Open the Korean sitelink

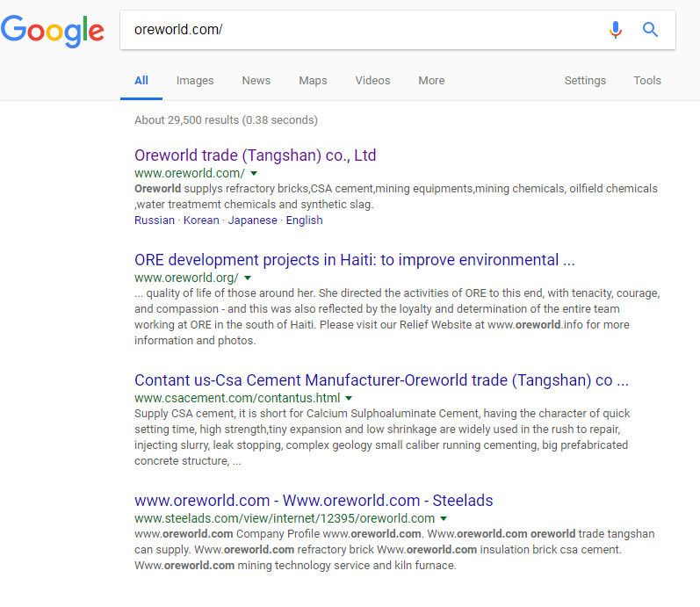tap(201, 220)
